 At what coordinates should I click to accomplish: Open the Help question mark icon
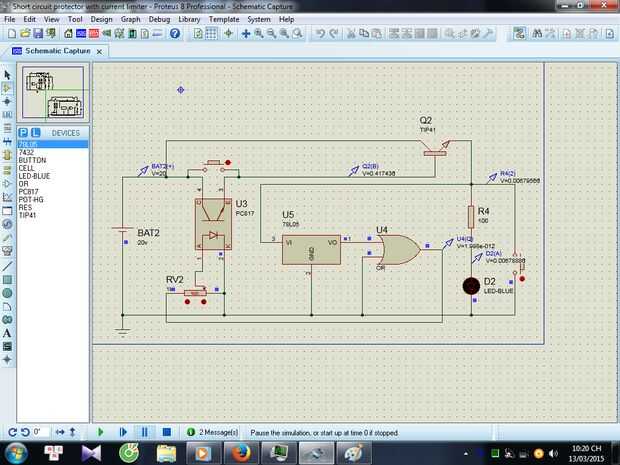[175, 33]
